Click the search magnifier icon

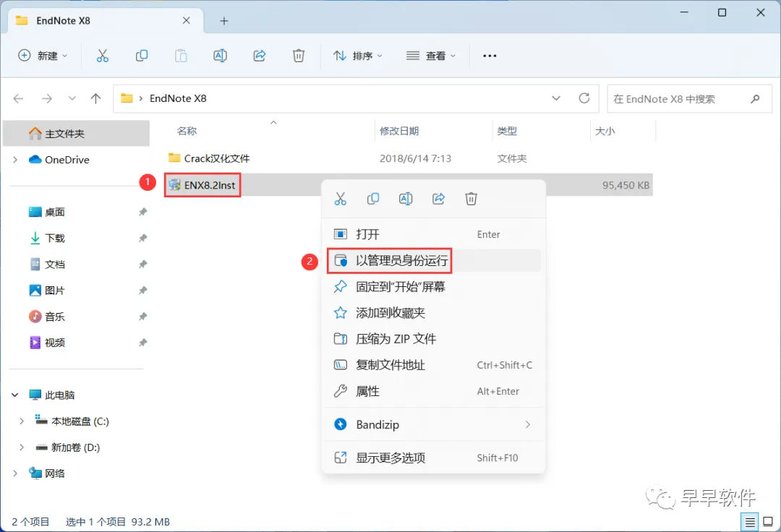click(x=755, y=98)
